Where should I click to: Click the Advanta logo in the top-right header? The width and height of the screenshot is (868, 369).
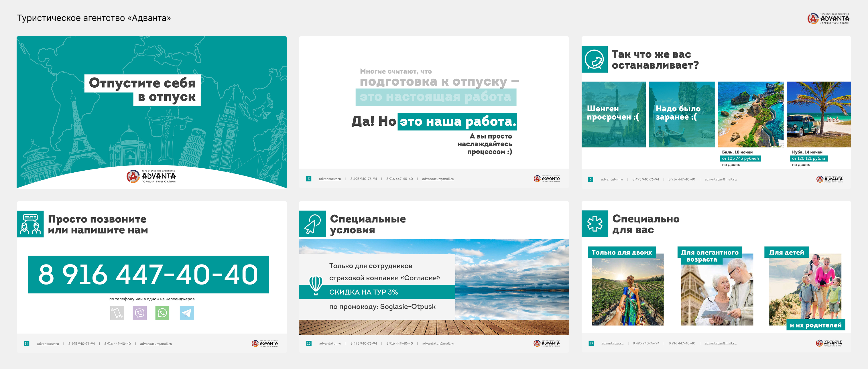coord(828,19)
